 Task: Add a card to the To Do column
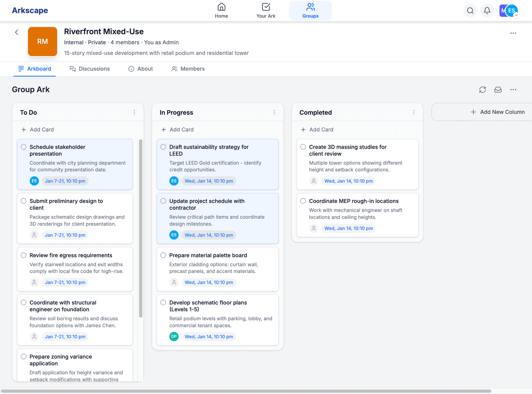tap(38, 129)
